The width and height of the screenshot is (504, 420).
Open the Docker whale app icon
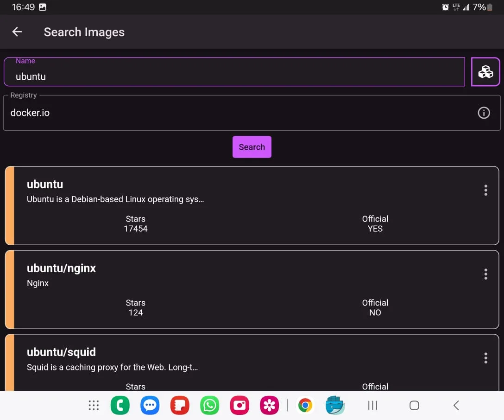335,405
